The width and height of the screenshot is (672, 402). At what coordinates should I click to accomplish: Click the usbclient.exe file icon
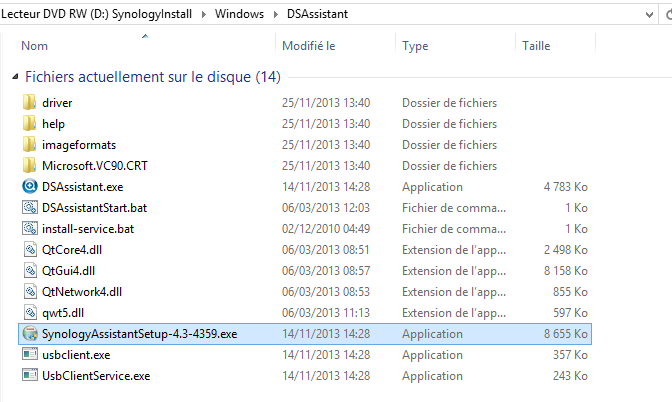pos(30,354)
